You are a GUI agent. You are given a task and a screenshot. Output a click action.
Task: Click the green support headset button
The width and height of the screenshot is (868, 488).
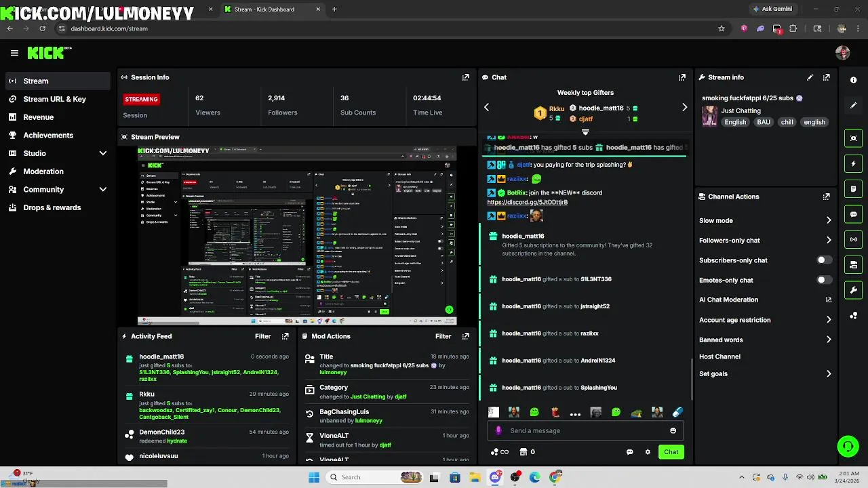848,446
